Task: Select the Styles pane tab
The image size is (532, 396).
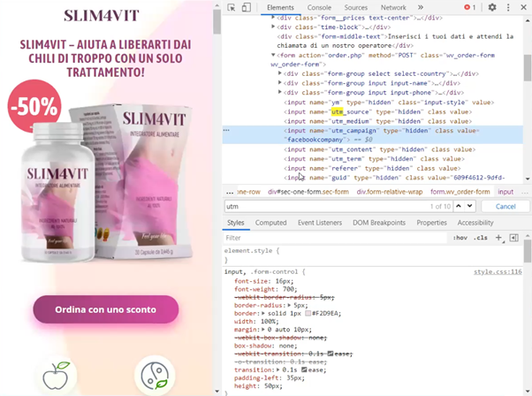Action: [235, 223]
